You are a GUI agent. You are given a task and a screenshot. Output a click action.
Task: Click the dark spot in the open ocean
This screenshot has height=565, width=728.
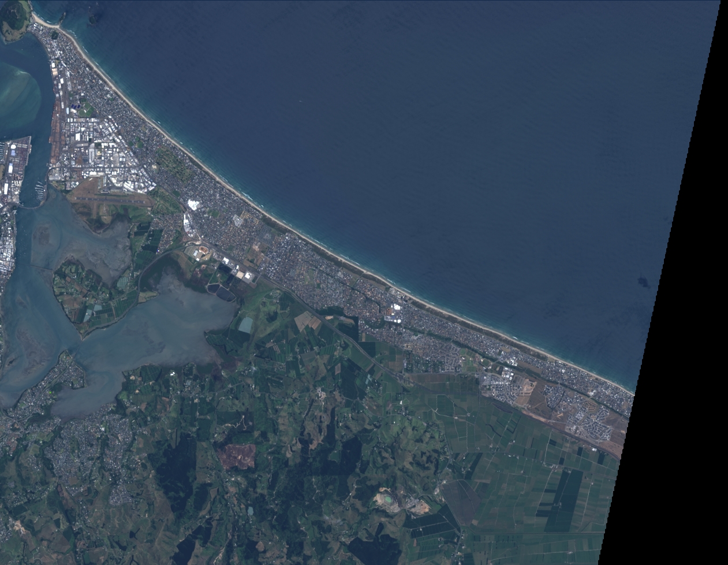(643, 282)
